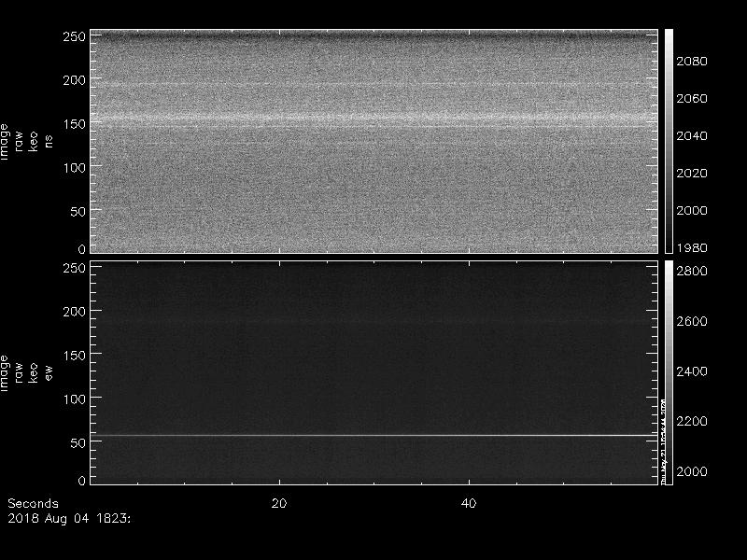This screenshot has width=747, height=560.
Task: Click the '2020' top colorbar label
Action: tap(692, 173)
